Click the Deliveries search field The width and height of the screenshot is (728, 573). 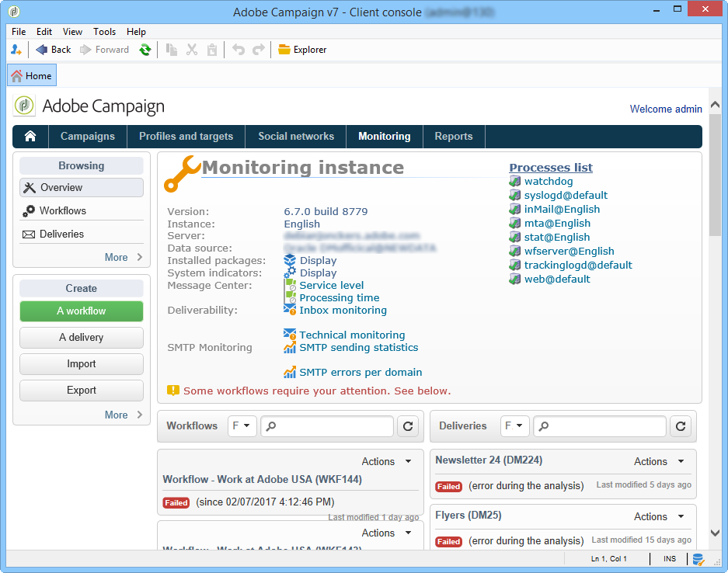[600, 426]
